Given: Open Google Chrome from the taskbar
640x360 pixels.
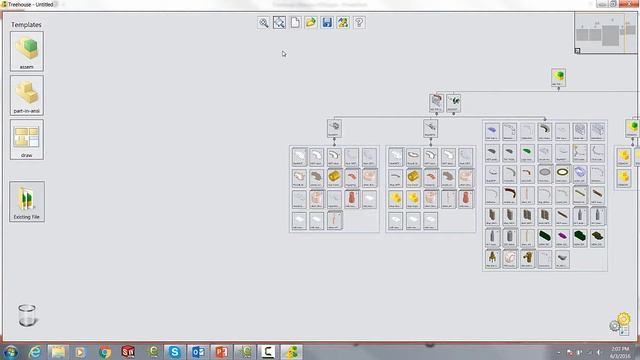Looking at the screenshot, I should tap(104, 352).
